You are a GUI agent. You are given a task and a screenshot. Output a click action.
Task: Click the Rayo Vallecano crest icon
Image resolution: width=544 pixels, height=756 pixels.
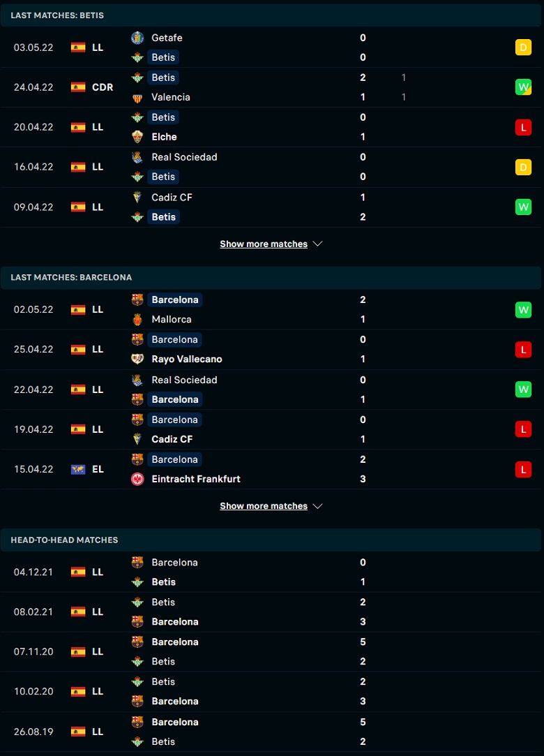click(137, 360)
